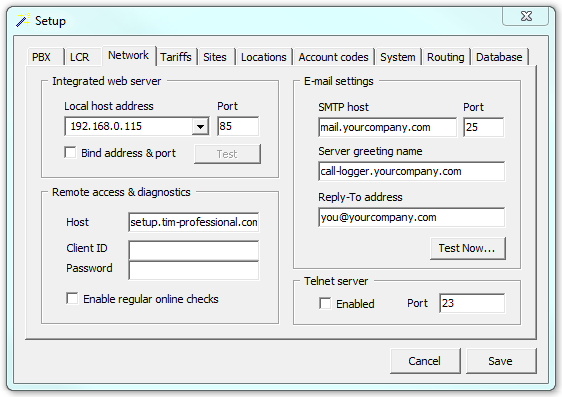Click the Server greeting name field
This screenshot has height=397, width=562.
pyautogui.click(x=411, y=171)
